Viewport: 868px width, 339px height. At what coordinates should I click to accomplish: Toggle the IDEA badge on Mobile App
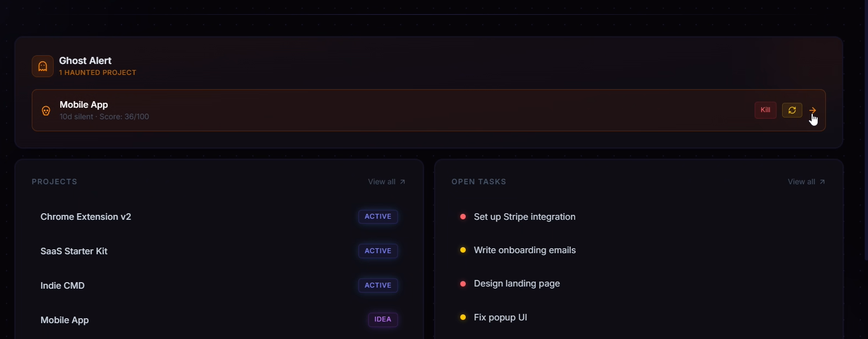coord(383,320)
